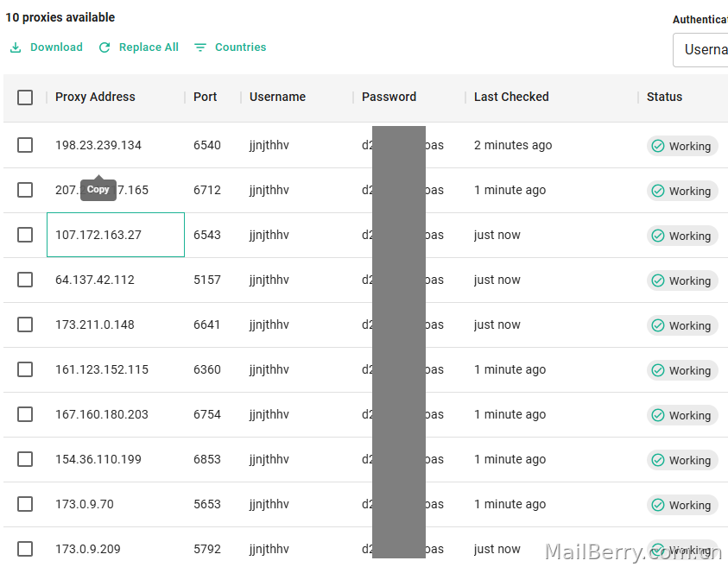Click the green check icon for 198.23.239.134

click(658, 146)
